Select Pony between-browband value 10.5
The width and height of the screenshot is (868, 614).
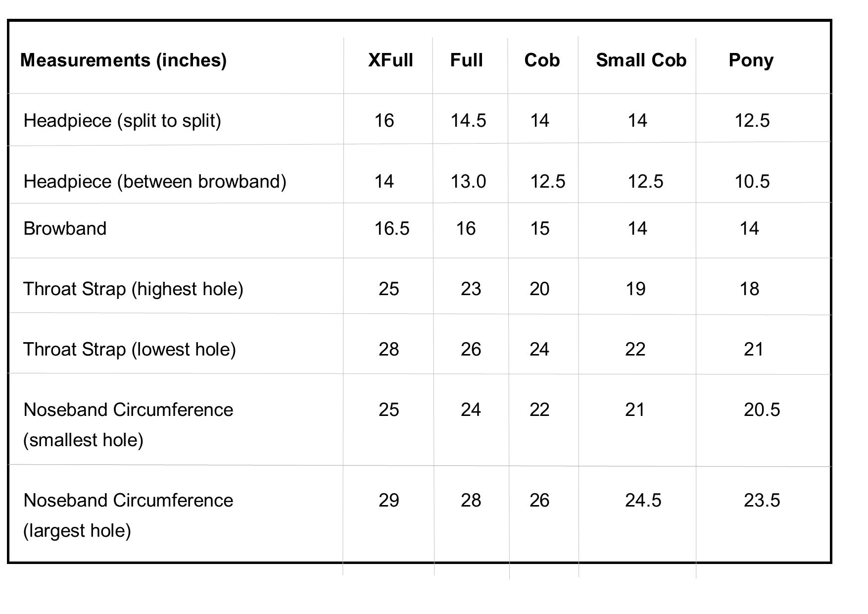tap(752, 182)
